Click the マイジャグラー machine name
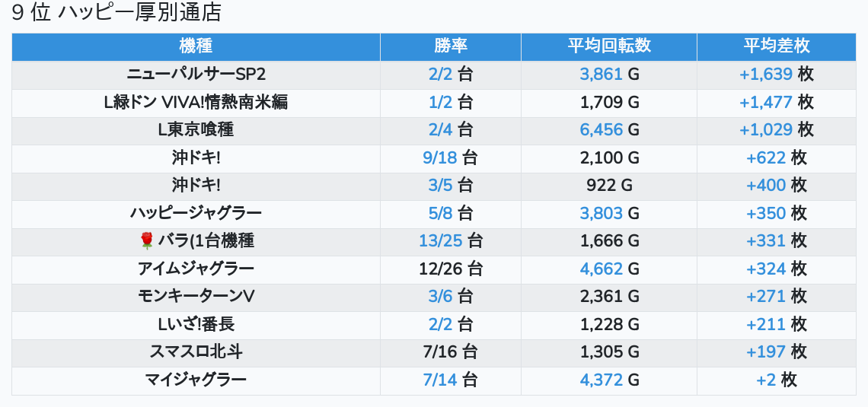 [x=196, y=380]
